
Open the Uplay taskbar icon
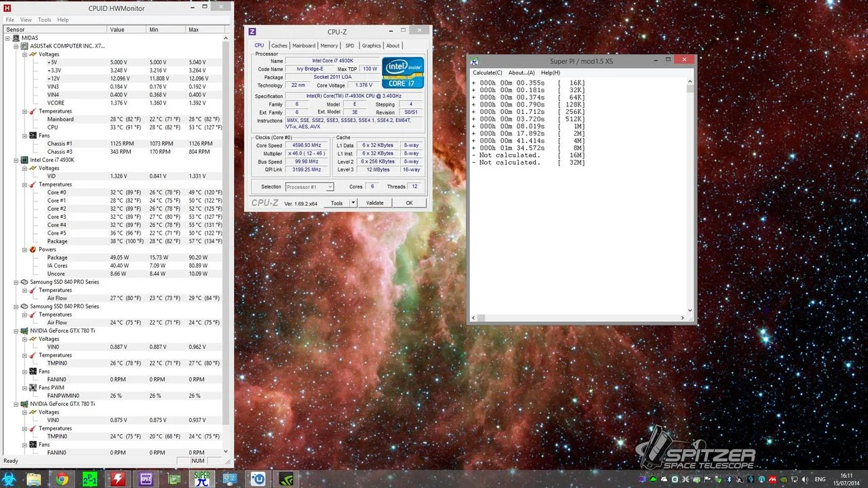click(x=258, y=479)
